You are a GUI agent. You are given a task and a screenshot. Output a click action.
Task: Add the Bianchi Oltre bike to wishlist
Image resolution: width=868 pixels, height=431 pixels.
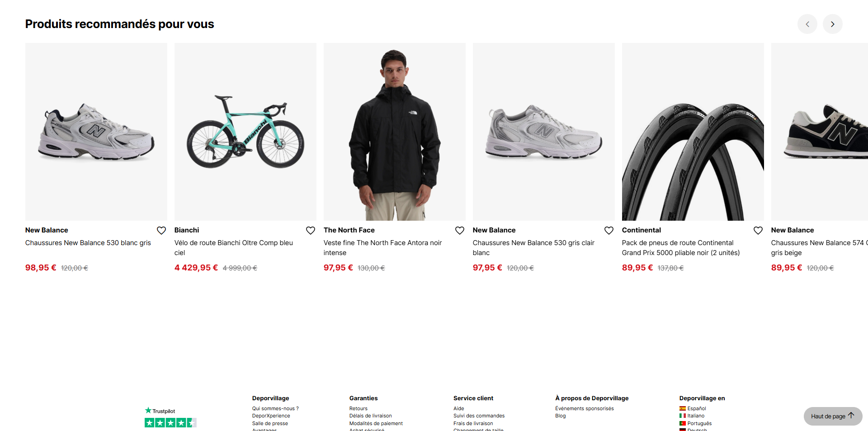point(311,231)
